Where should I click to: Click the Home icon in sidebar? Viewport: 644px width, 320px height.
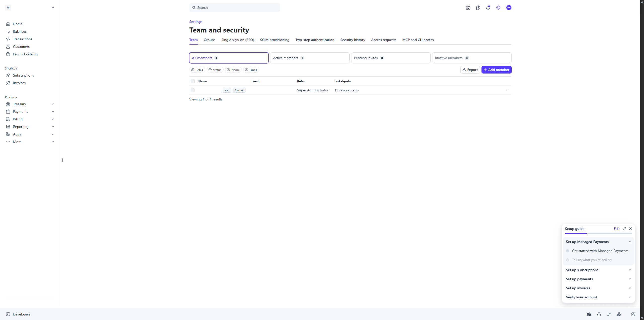click(x=8, y=24)
